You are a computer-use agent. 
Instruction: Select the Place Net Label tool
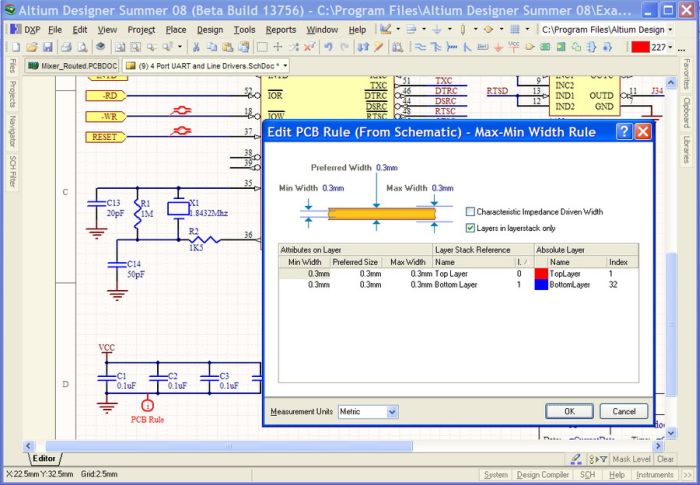[483, 47]
